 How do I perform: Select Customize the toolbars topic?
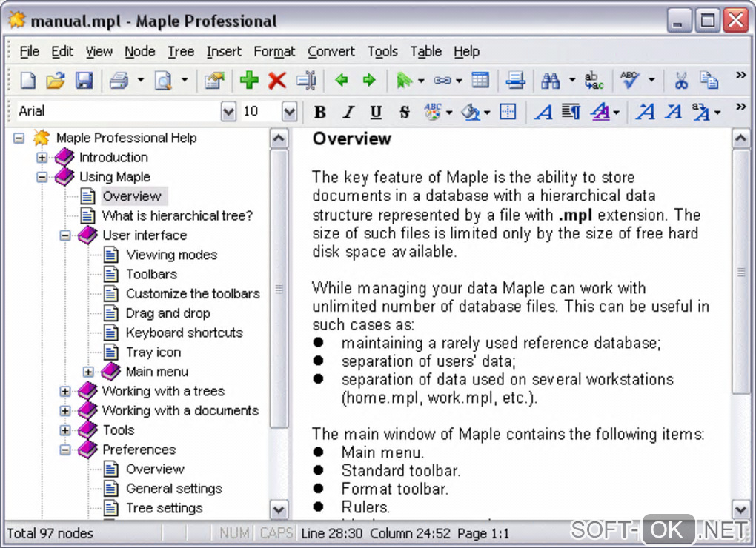tap(193, 294)
